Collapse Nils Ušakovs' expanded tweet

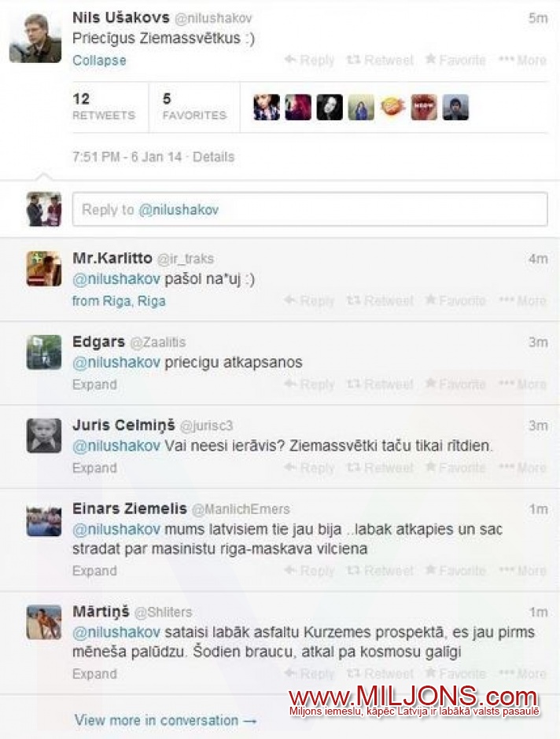click(x=99, y=61)
